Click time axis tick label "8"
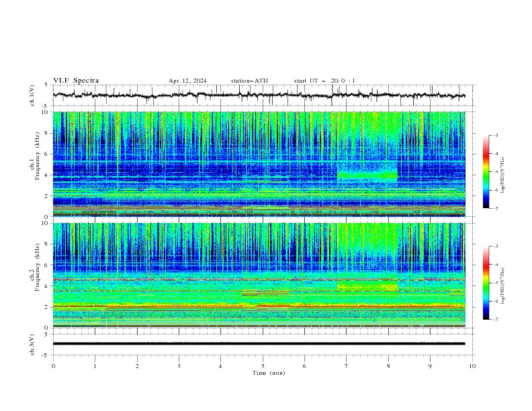 pyautogui.click(x=388, y=366)
